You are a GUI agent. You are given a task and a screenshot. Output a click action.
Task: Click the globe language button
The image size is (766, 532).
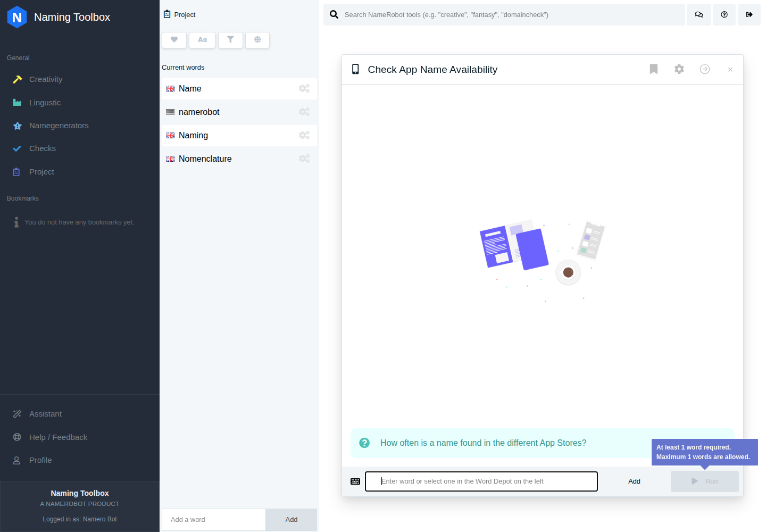click(257, 40)
